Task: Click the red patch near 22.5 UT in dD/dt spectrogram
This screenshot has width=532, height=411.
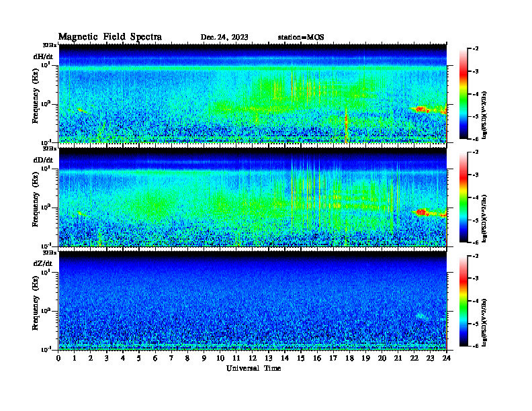Action: pos(421,212)
